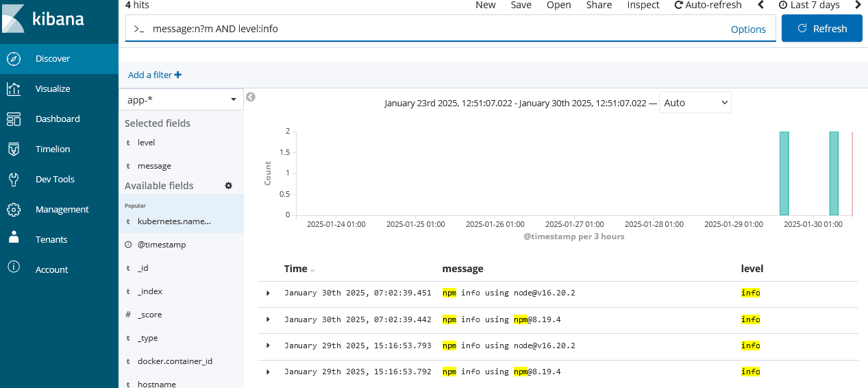Expand the first log row at 07:02:39.451
The height and width of the screenshot is (388, 868).
268,293
